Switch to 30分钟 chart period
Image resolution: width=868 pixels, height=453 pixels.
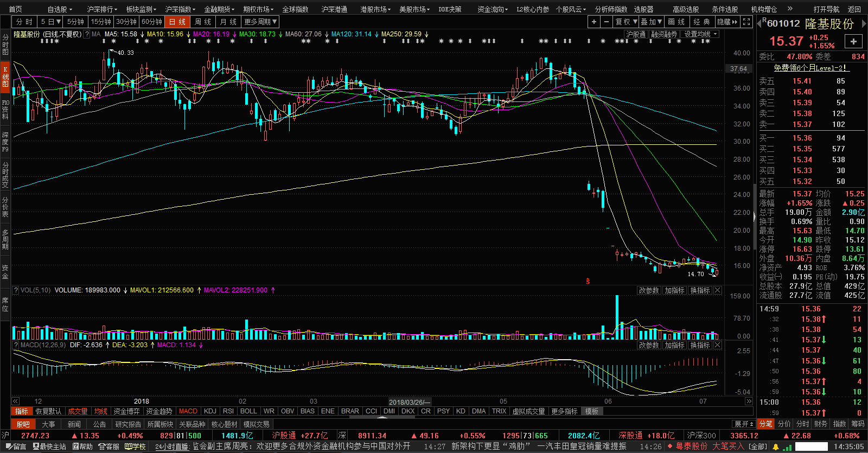[x=126, y=22]
